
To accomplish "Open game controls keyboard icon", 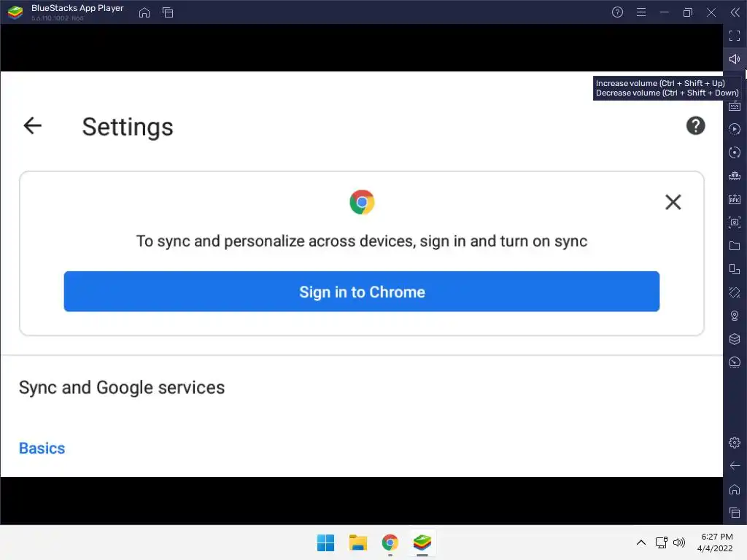I will 735,106.
